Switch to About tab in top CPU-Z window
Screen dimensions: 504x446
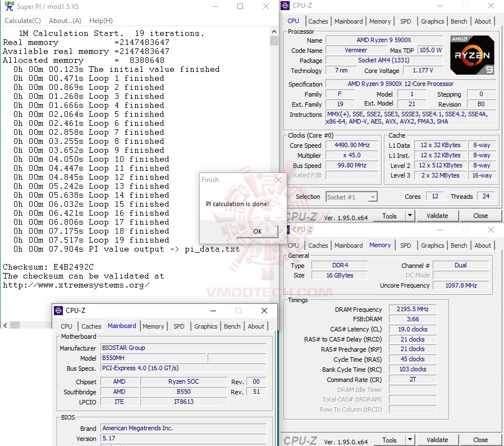pyautogui.click(x=483, y=21)
